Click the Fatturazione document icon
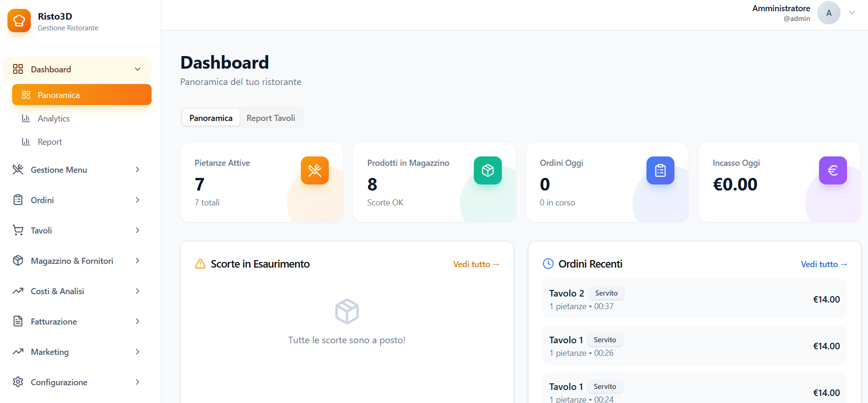Screen dimensions: 868x403 pyautogui.click(x=18, y=321)
